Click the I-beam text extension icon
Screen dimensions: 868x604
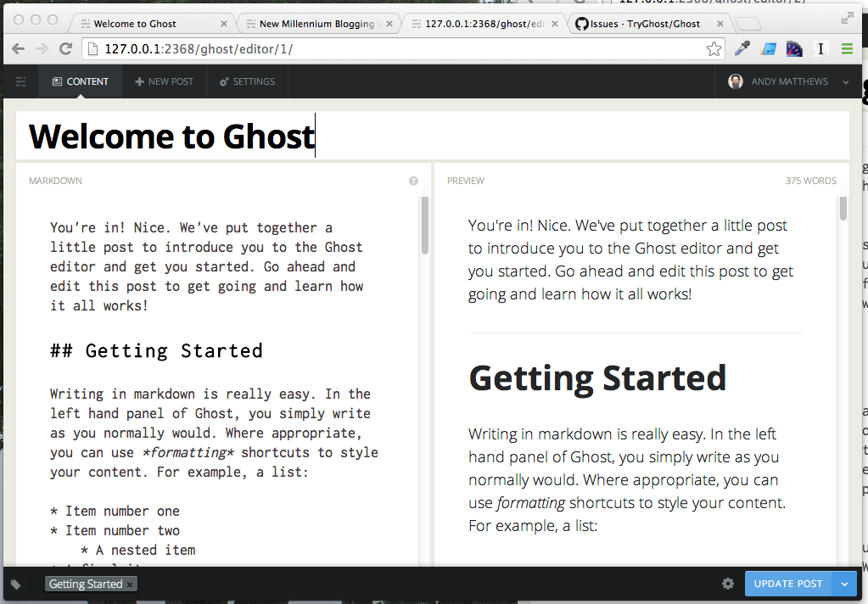pyautogui.click(x=820, y=48)
